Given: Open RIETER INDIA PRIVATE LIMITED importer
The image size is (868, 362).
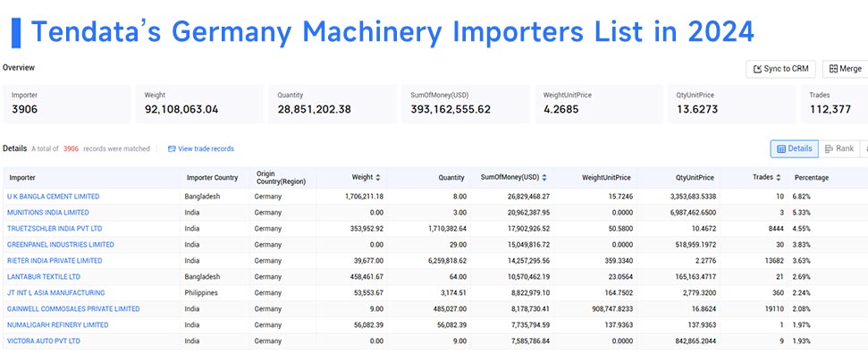Looking at the screenshot, I should [55, 261].
